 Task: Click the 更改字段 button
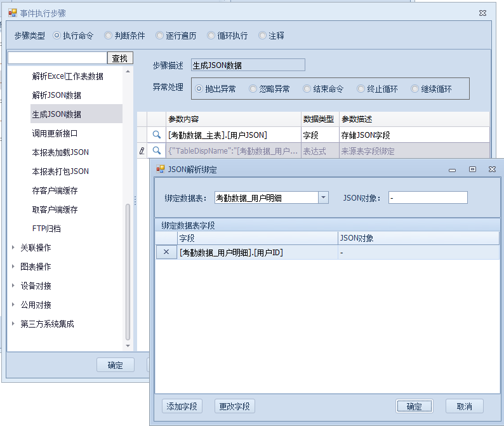point(234,406)
